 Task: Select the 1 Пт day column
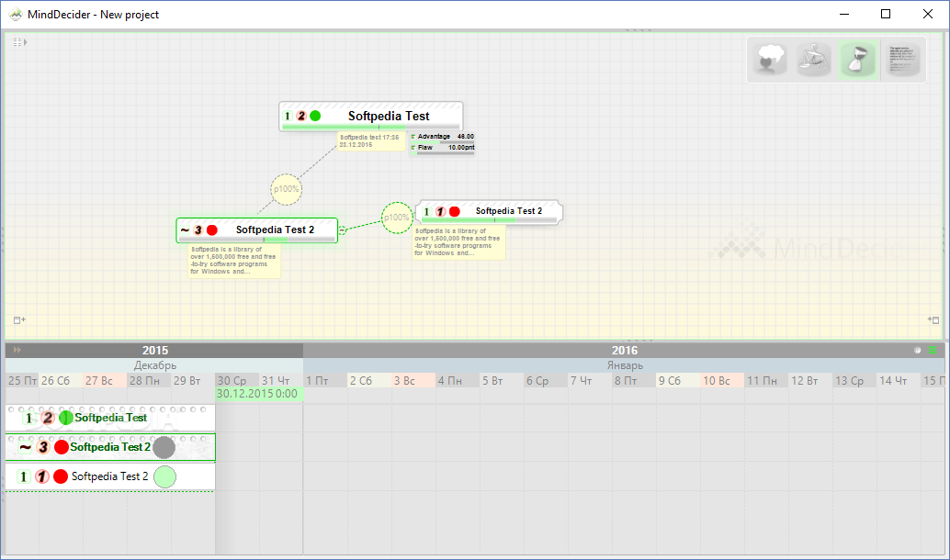(x=324, y=380)
